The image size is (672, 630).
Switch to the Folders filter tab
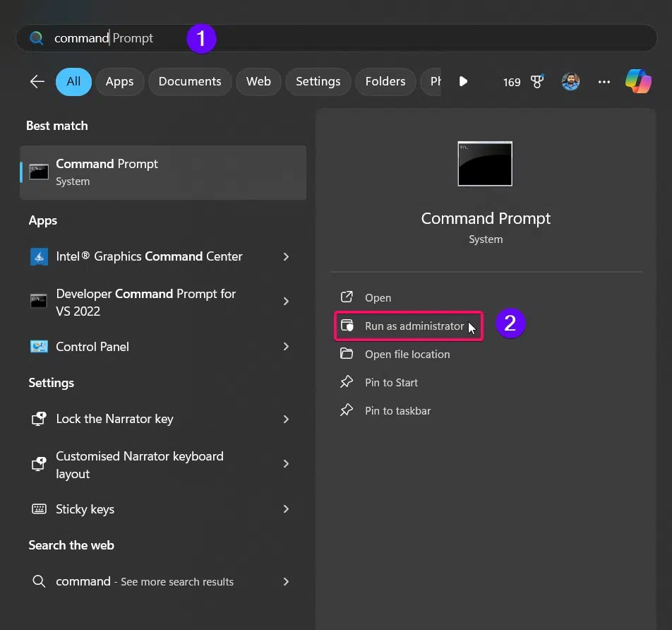[385, 81]
